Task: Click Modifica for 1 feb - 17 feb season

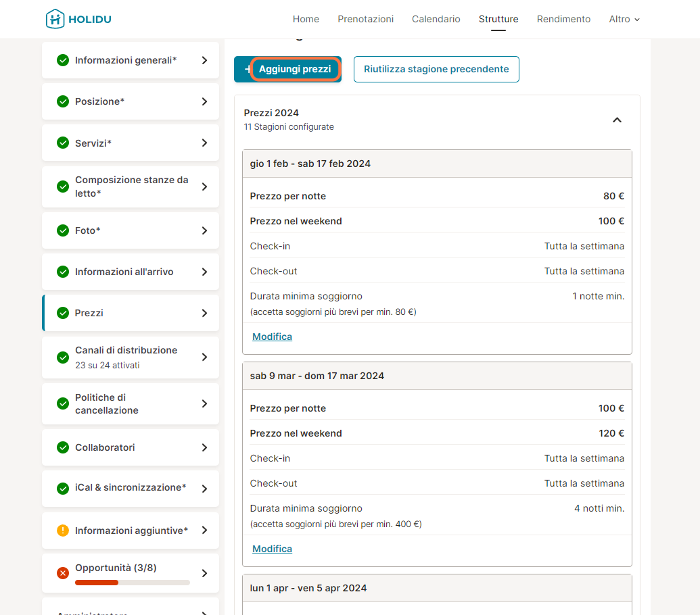Action: click(x=272, y=337)
